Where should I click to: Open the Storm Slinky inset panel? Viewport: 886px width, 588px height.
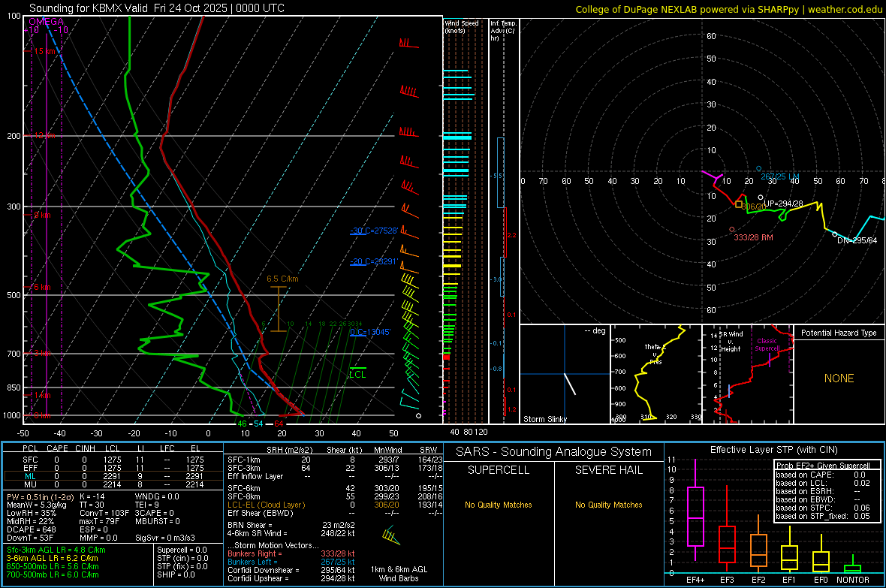tap(565, 374)
